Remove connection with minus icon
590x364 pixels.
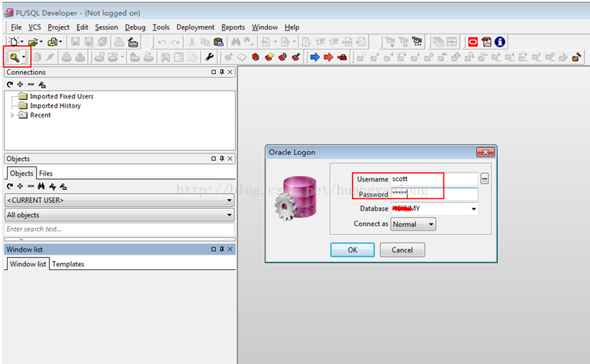tap(31, 84)
